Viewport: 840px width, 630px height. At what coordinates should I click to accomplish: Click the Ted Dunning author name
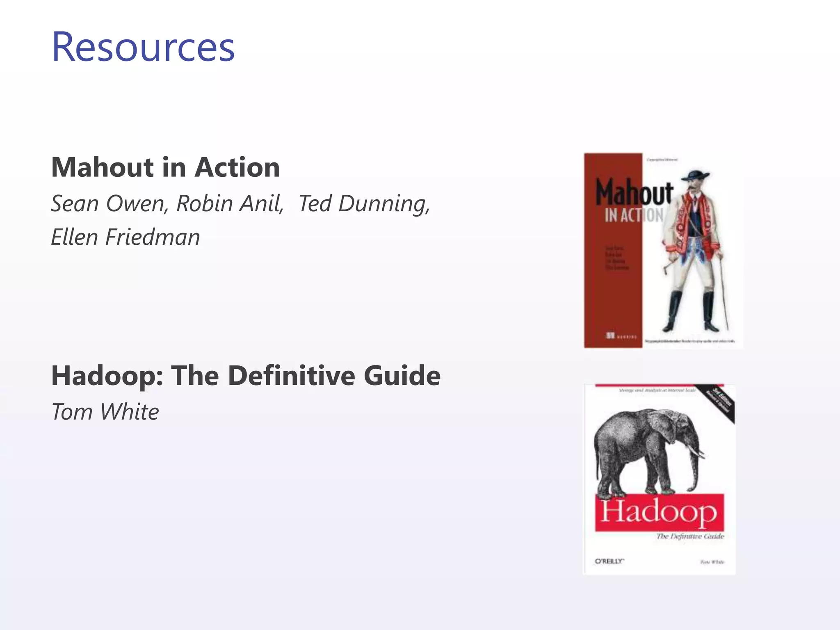tap(364, 203)
